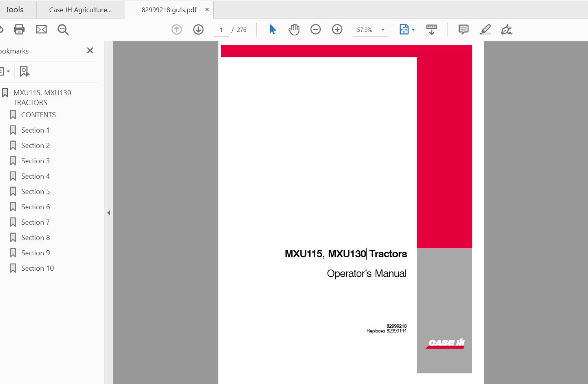Select the 82999218 guts.pdf tab
Image resolution: width=588 pixels, height=384 pixels.
tap(169, 10)
